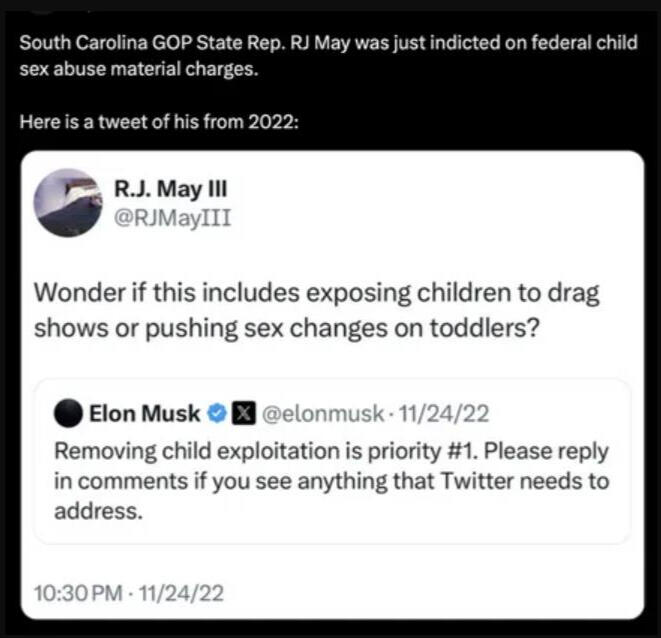Click the blue verified checkmark badge
Image resolution: width=661 pixels, height=638 pixels.
coord(215,412)
